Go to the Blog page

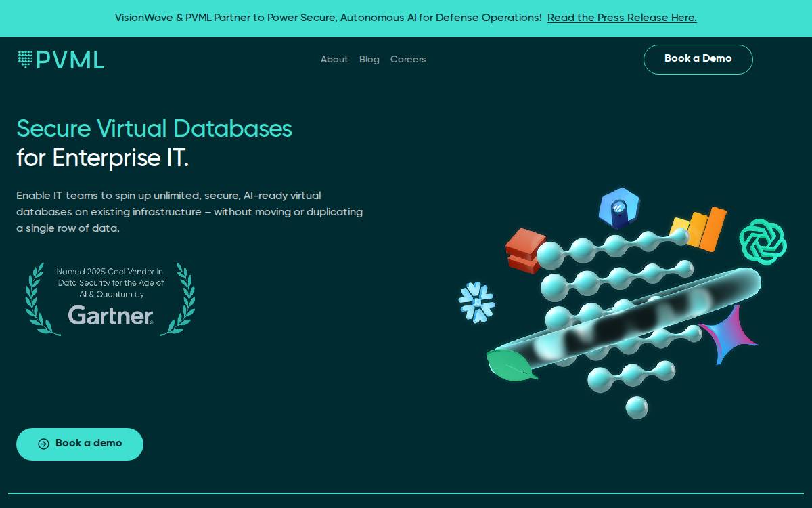click(369, 60)
